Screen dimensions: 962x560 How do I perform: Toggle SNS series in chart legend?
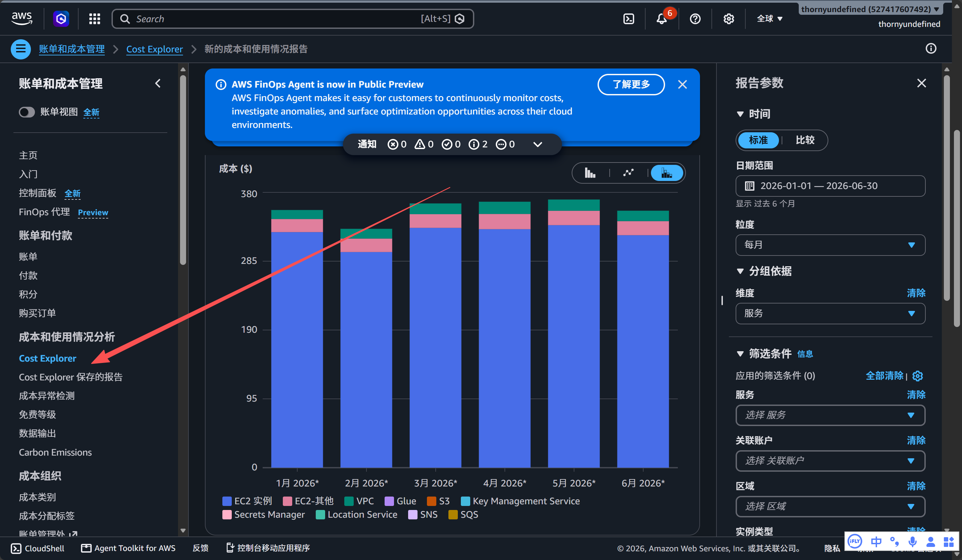(423, 515)
